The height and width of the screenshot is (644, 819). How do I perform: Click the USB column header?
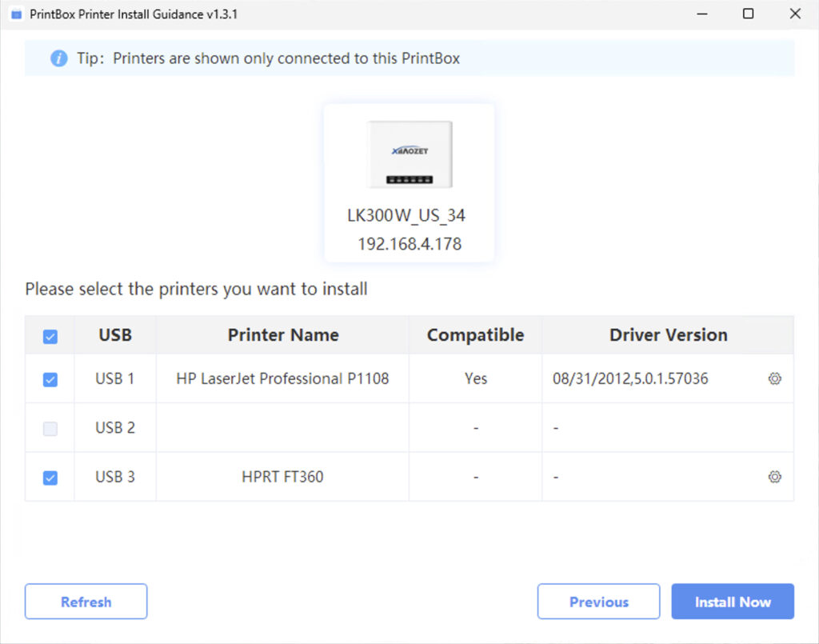tap(114, 335)
